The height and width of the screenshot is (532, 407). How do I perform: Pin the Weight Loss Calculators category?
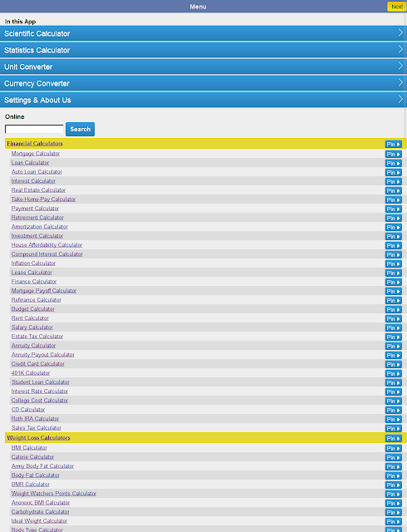coord(394,438)
